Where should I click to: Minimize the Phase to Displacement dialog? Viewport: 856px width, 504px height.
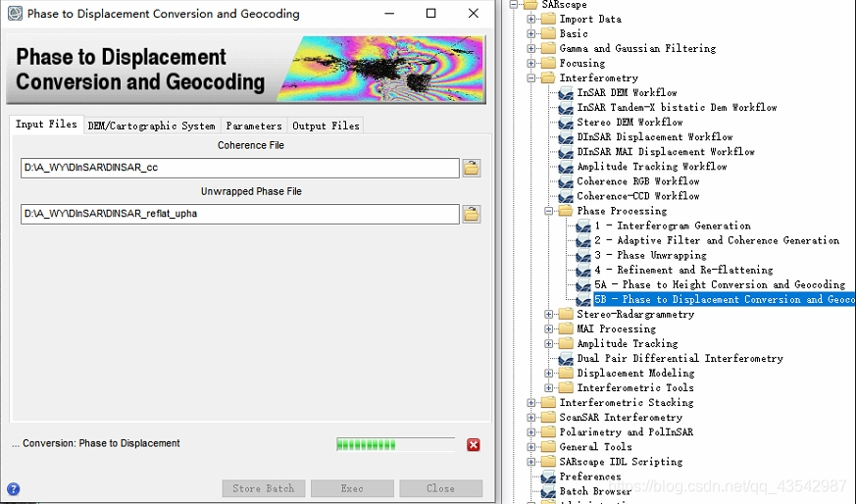click(389, 13)
